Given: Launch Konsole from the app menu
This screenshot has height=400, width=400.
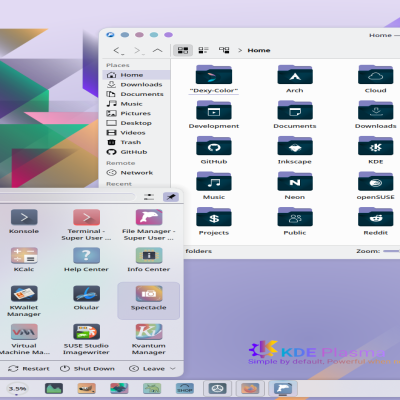Looking at the screenshot, I should [x=24, y=222].
